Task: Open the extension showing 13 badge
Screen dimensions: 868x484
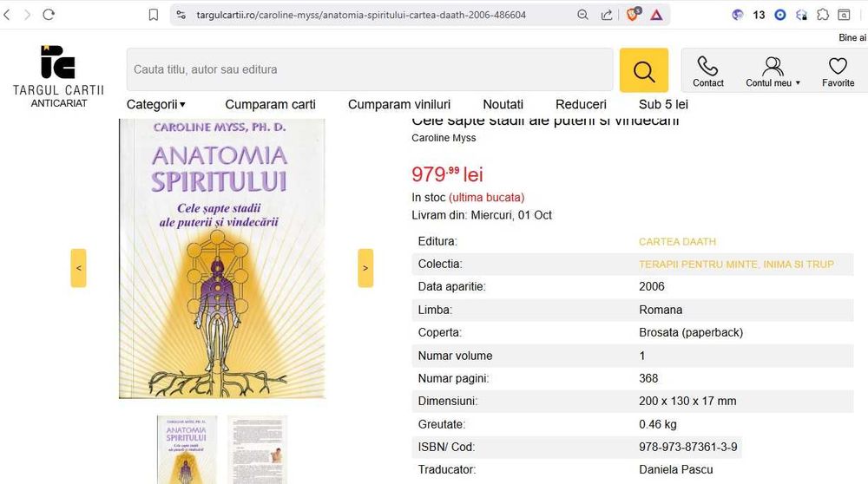Action: pos(759,15)
